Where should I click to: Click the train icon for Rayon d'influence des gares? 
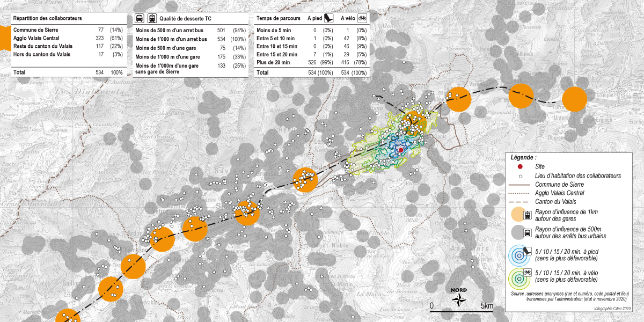click(527, 215)
